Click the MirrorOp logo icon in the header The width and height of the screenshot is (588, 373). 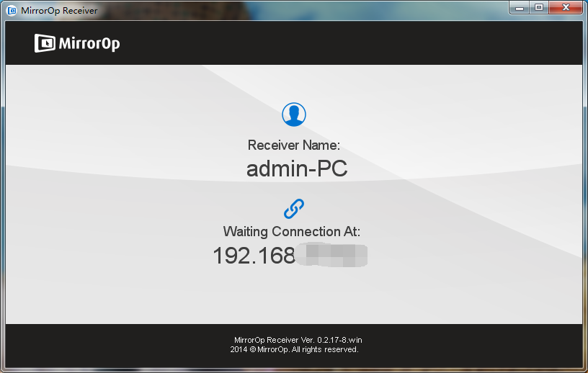(45, 43)
